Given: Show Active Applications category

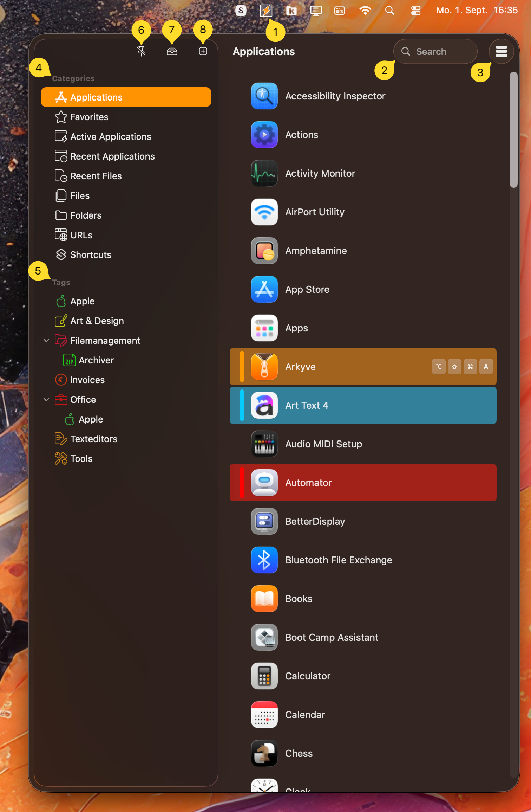Looking at the screenshot, I should click(126, 136).
